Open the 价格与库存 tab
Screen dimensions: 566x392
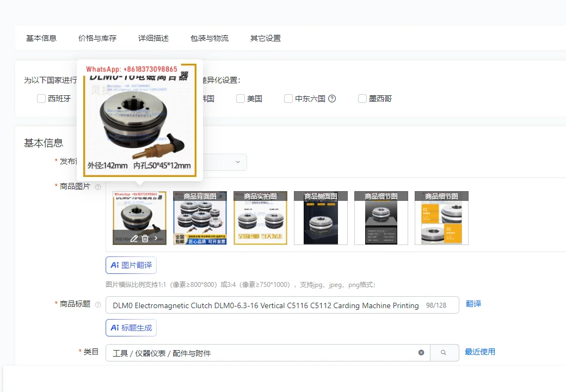[x=97, y=38]
